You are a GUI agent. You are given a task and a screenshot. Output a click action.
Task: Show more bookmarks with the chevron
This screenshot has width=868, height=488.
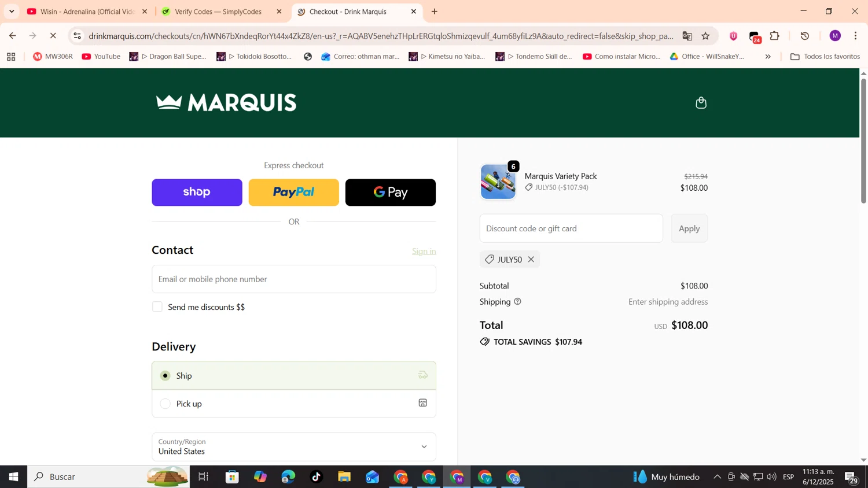pos(768,57)
